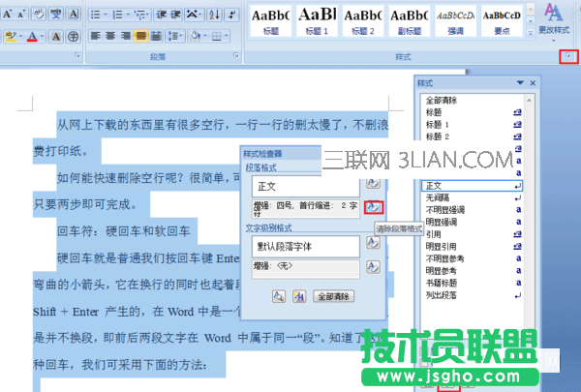This screenshot has height=392, width=581.
Task: Toggle Show/Hide paragraph marks
Action: coord(232,15)
